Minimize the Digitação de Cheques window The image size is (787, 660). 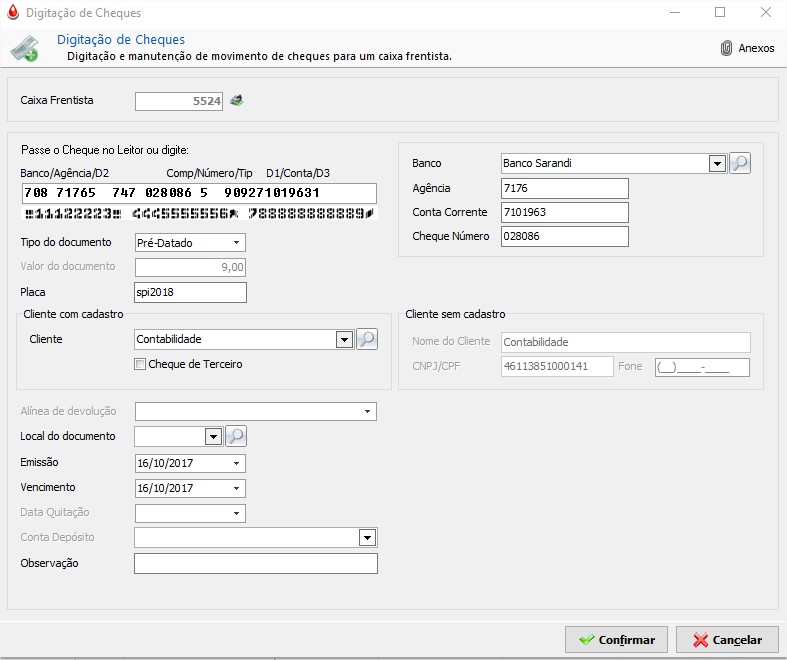(x=675, y=13)
